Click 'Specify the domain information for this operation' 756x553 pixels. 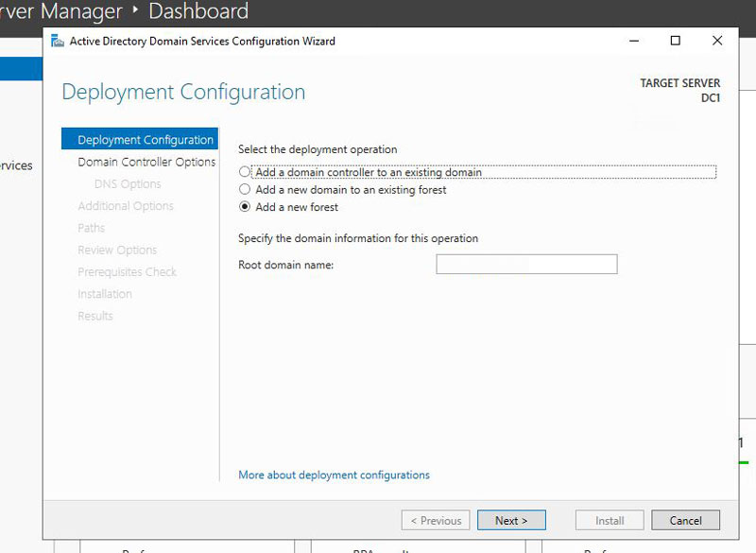tap(358, 238)
